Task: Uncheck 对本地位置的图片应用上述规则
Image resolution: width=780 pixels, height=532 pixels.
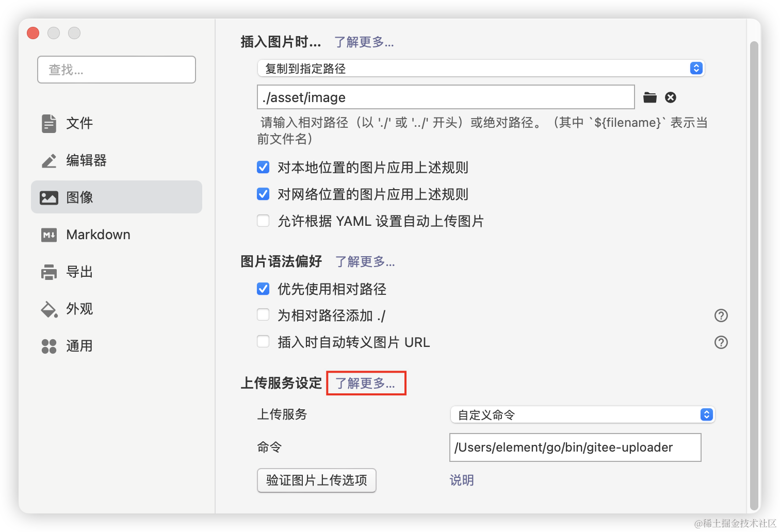Action: tap(263, 167)
